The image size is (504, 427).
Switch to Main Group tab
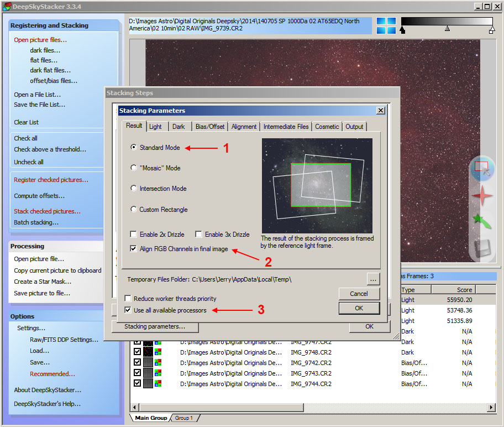click(151, 418)
